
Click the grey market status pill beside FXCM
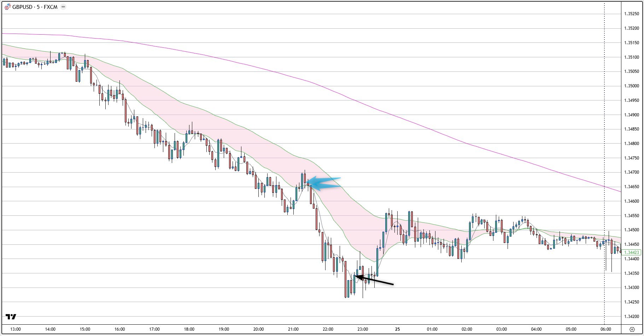pos(63,7)
